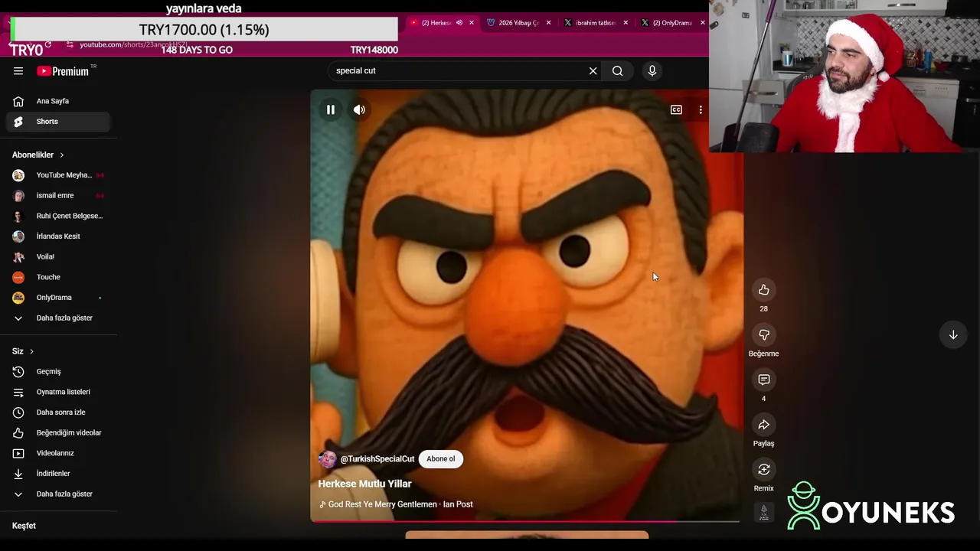The height and width of the screenshot is (551, 980).
Task: Open TurkishSpecialCut channel avatar
Action: [x=328, y=459]
